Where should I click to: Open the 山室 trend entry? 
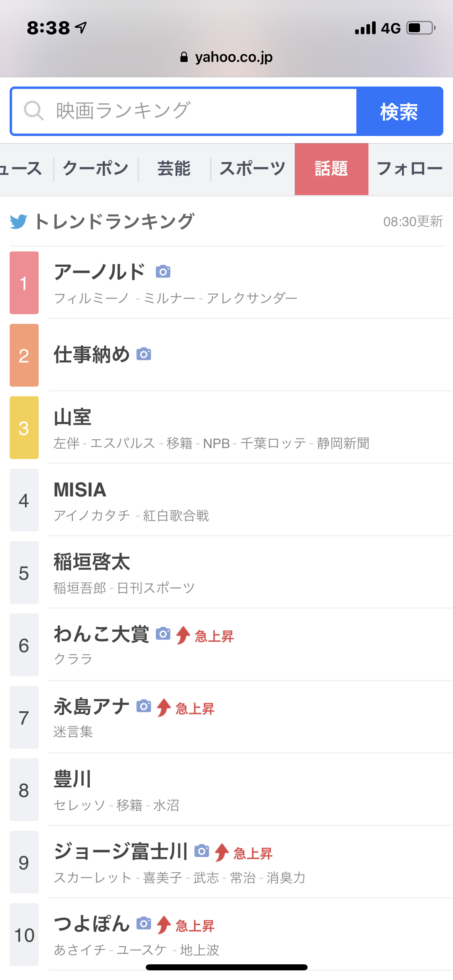[73, 417]
